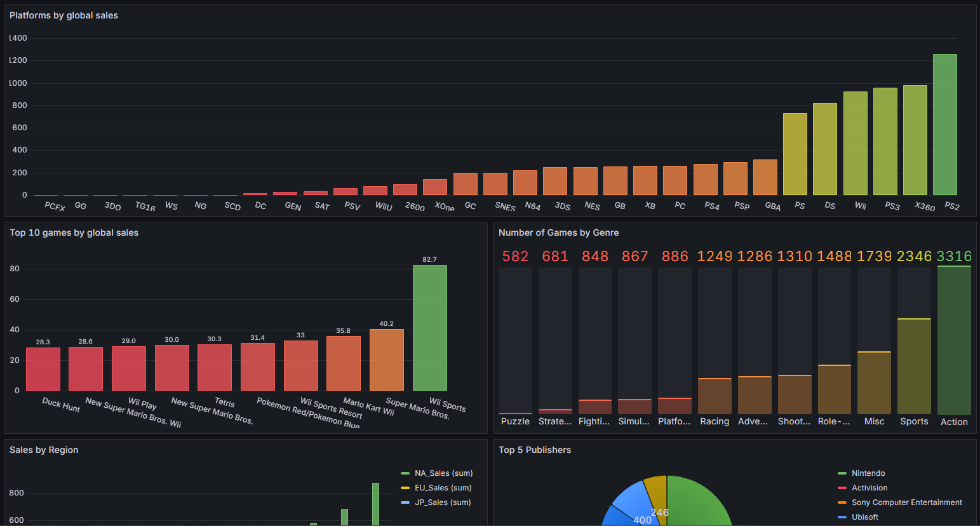Screen dimensions: 980x526
Task: Click the red color swatch beside Activision
Action: tap(842, 488)
